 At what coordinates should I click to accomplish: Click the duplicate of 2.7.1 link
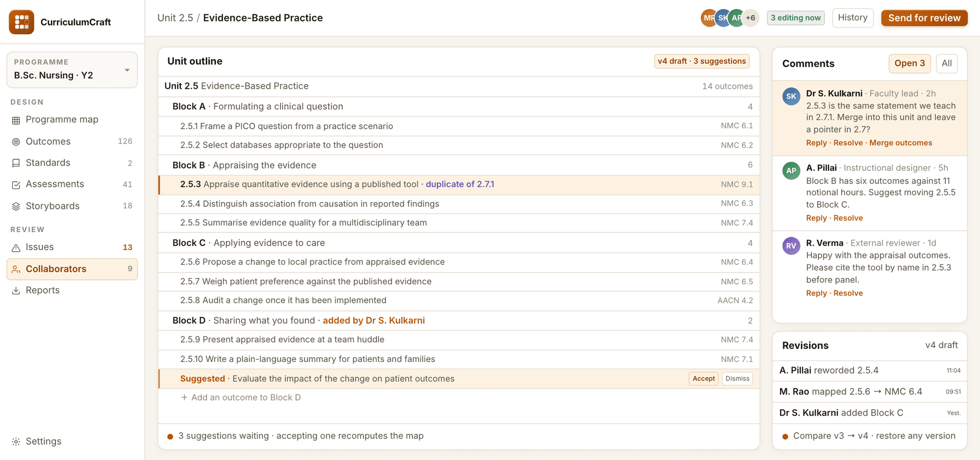[460, 184]
